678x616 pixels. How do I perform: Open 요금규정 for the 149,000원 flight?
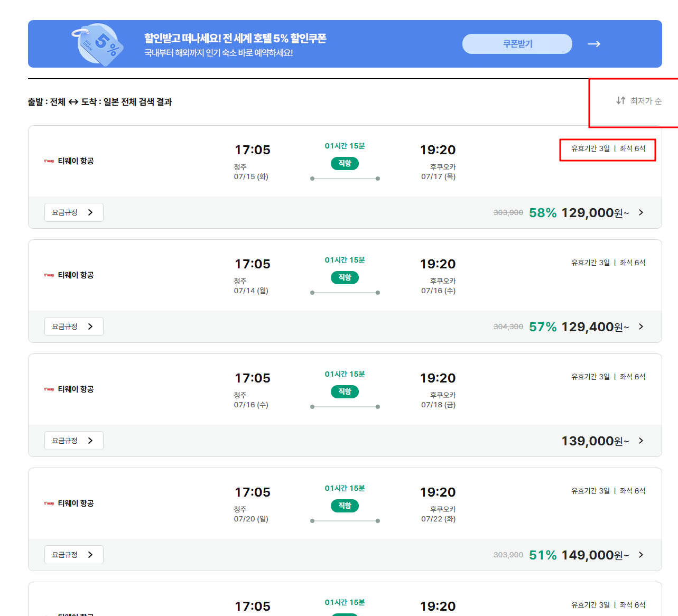74,555
